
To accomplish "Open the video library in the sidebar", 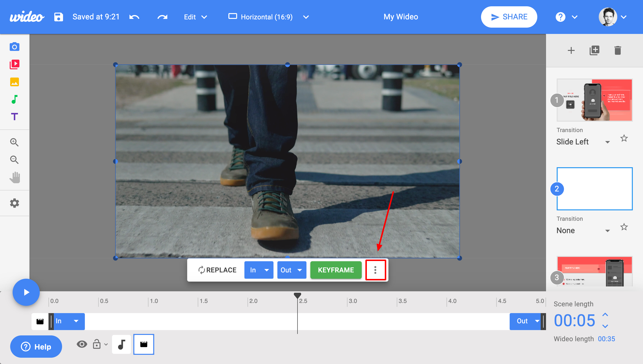I will pos(15,64).
